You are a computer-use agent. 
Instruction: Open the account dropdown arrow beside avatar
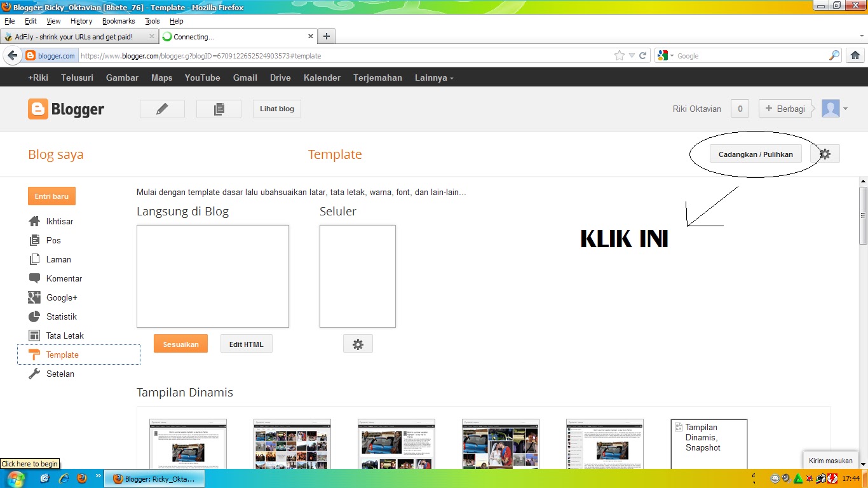tap(846, 109)
